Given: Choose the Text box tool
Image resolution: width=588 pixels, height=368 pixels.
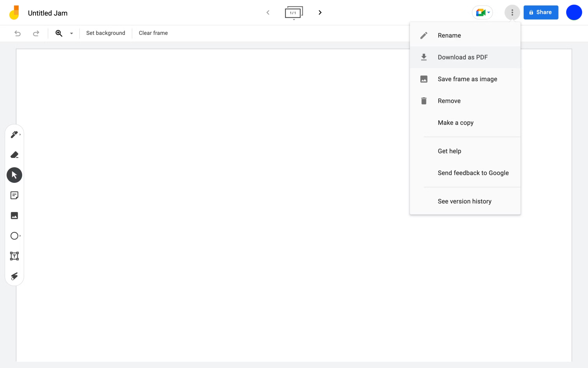Looking at the screenshot, I should [14, 256].
